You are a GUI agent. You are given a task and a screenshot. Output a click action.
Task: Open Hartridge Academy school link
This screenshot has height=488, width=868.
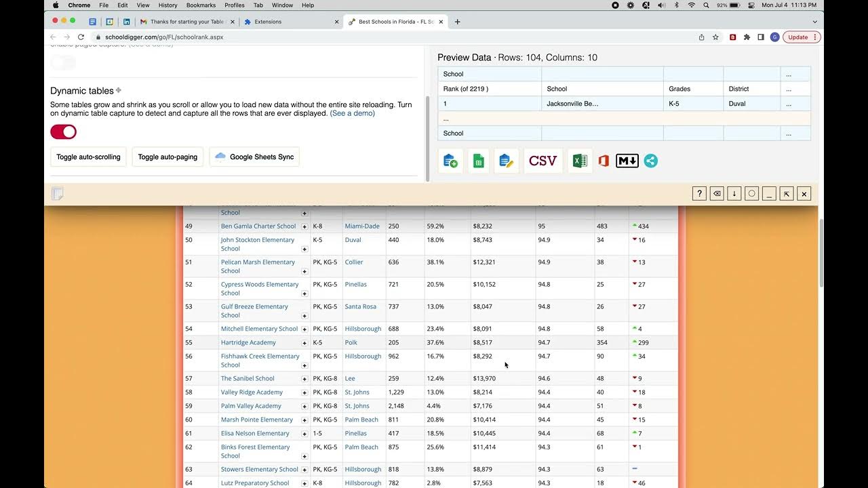point(248,342)
